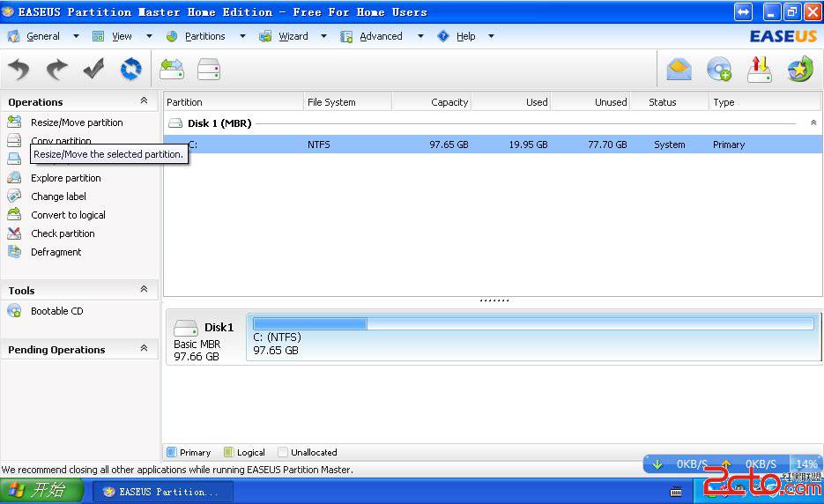Click the blue Refresh toolbar icon

[x=130, y=69]
